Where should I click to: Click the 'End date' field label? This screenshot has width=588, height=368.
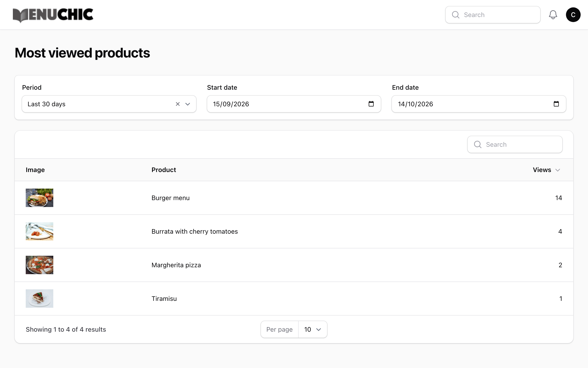405,87
